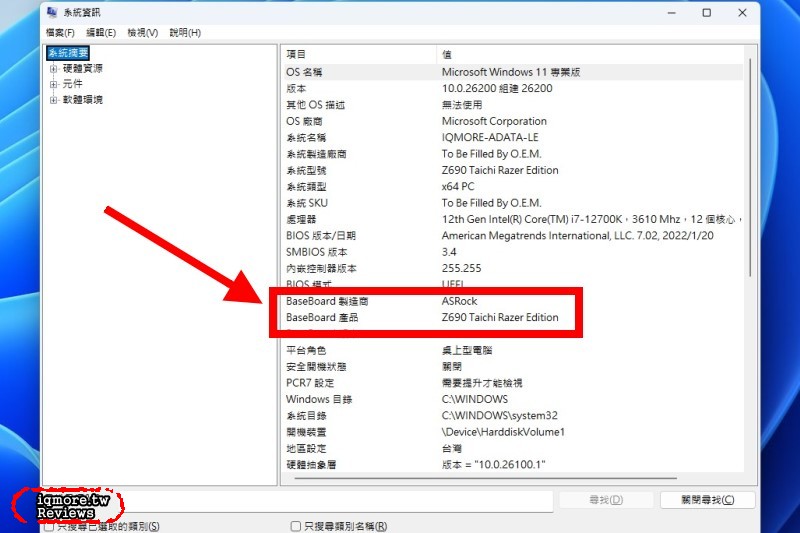Expand the 元件 tree node
The width and height of the screenshot is (800, 533).
(x=53, y=84)
